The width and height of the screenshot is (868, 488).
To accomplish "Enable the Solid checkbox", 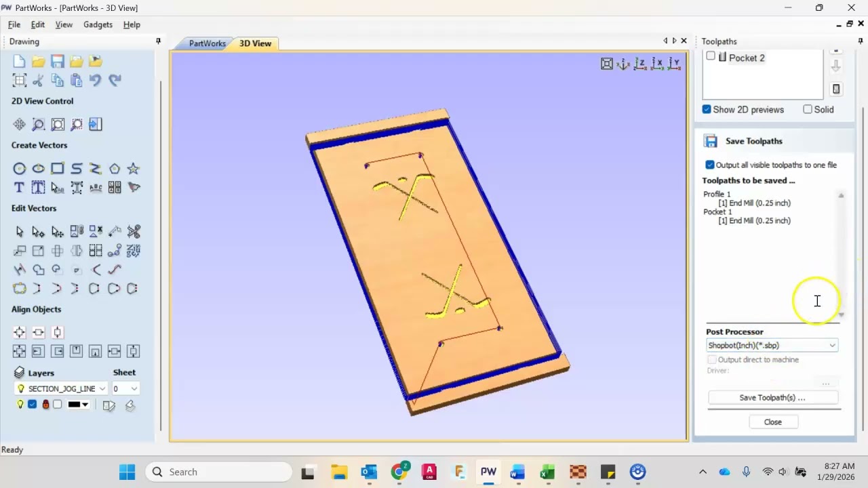I will pos(808,109).
